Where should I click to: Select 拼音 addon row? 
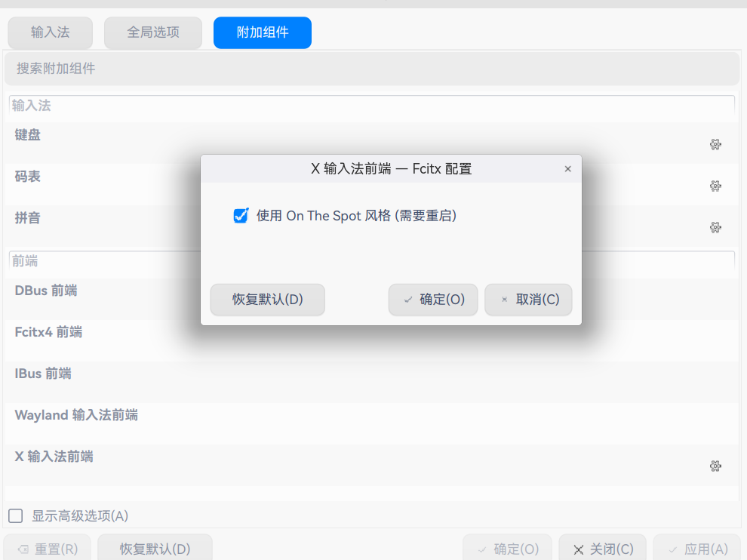[x=371, y=226]
